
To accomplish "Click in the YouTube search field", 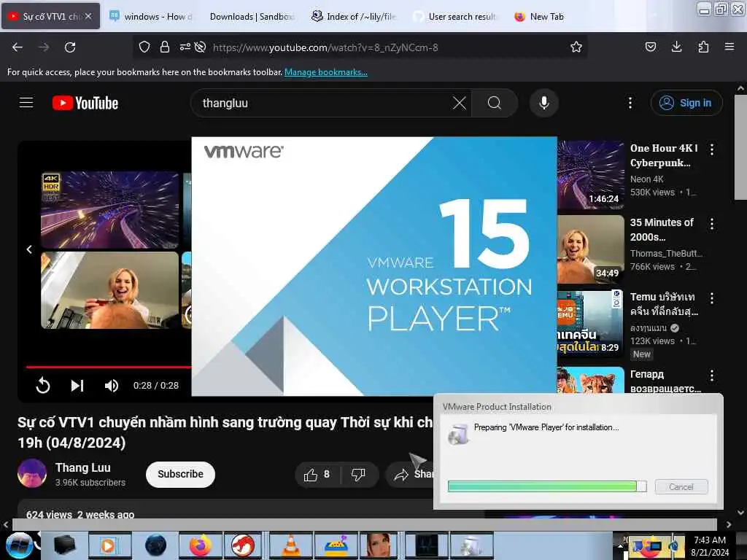I will [x=324, y=103].
